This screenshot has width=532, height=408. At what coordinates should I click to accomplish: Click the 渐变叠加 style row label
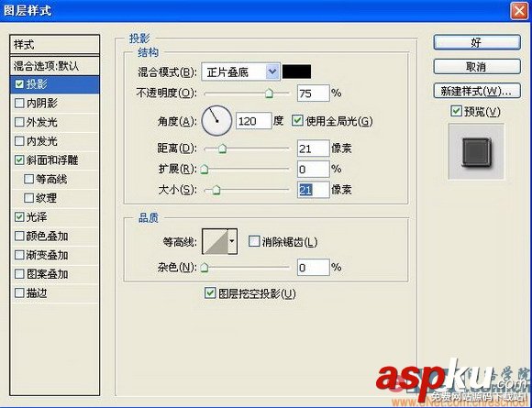point(47,255)
